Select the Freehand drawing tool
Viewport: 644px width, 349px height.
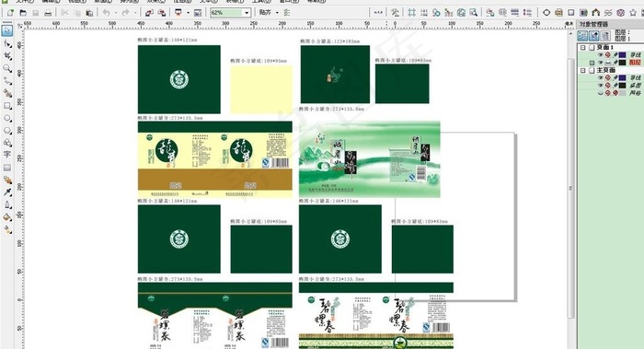(7, 81)
